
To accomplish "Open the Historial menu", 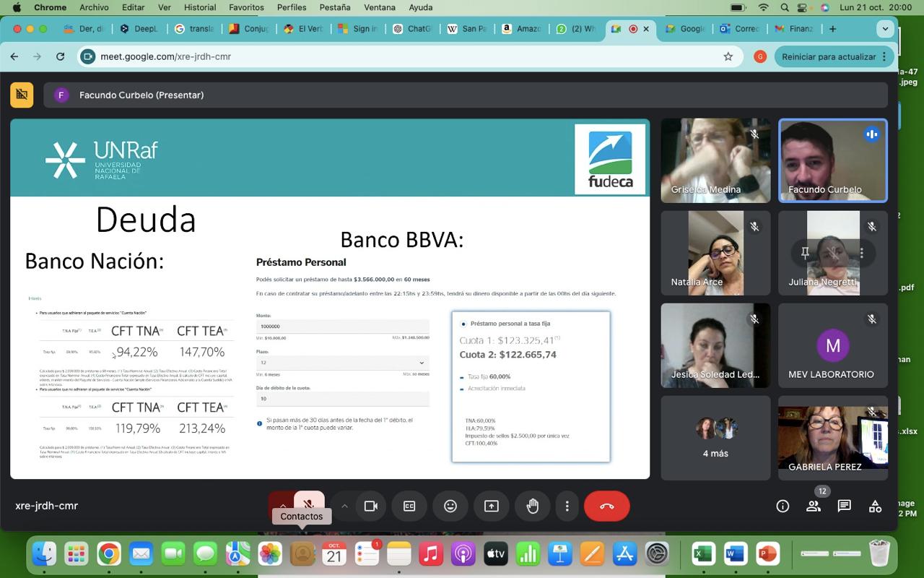I will click(x=200, y=7).
